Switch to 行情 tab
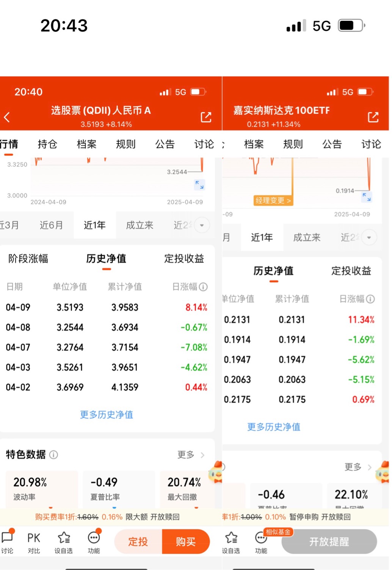The image size is (392, 570). pyautogui.click(x=9, y=144)
